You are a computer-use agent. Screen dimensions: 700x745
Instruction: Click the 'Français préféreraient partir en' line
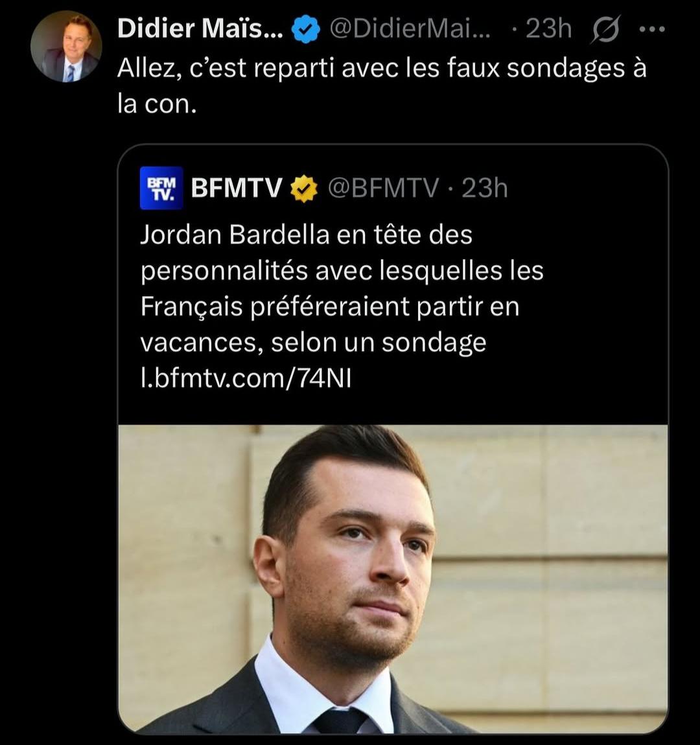tap(330, 308)
